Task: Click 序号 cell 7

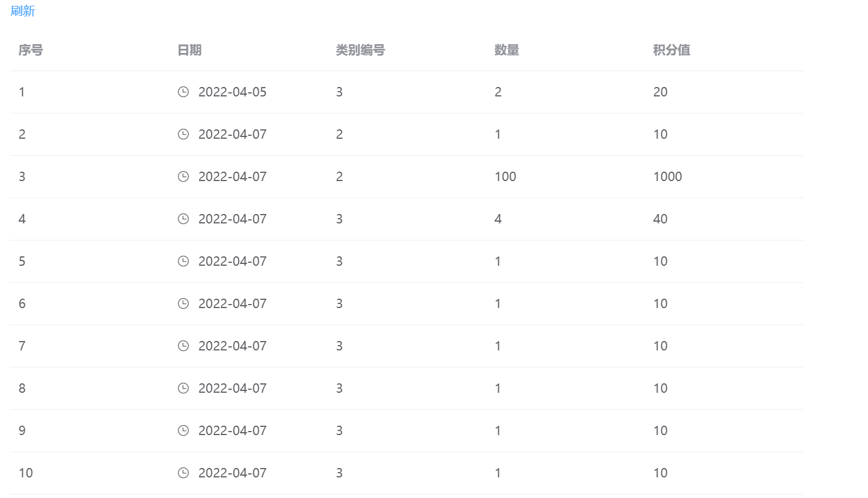Action: click(x=22, y=346)
